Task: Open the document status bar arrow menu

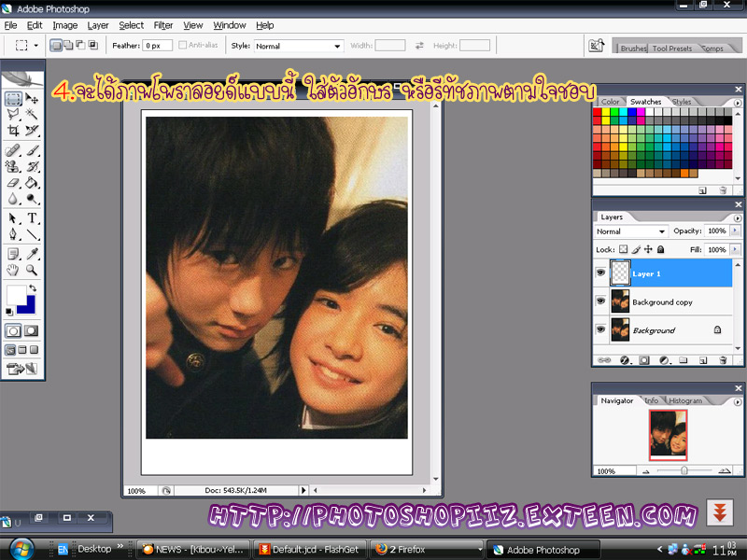Action: [303, 490]
